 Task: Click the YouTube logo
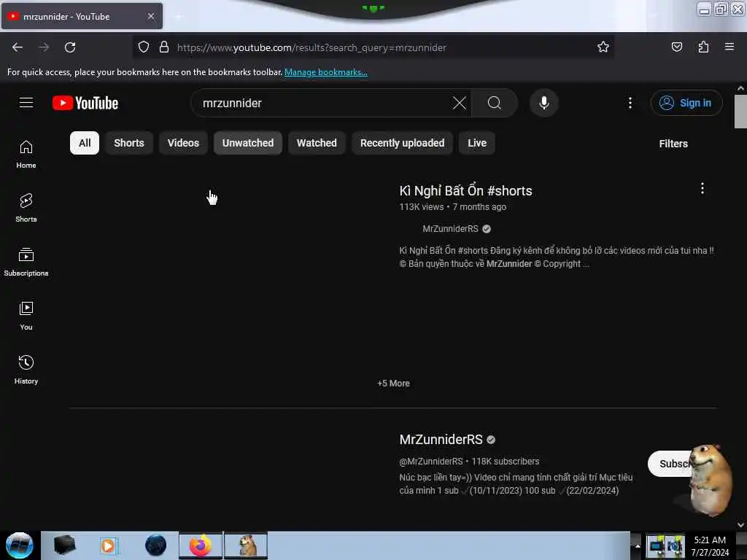coord(85,103)
